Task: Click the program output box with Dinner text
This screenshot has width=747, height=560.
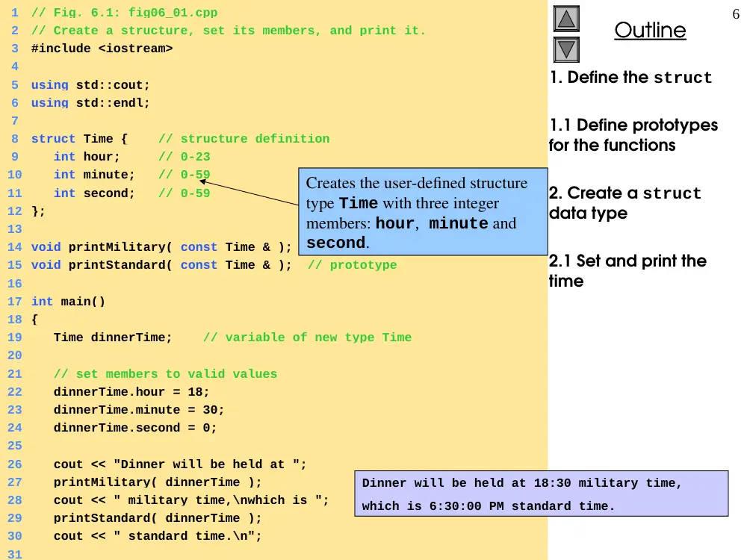Action: (x=541, y=494)
